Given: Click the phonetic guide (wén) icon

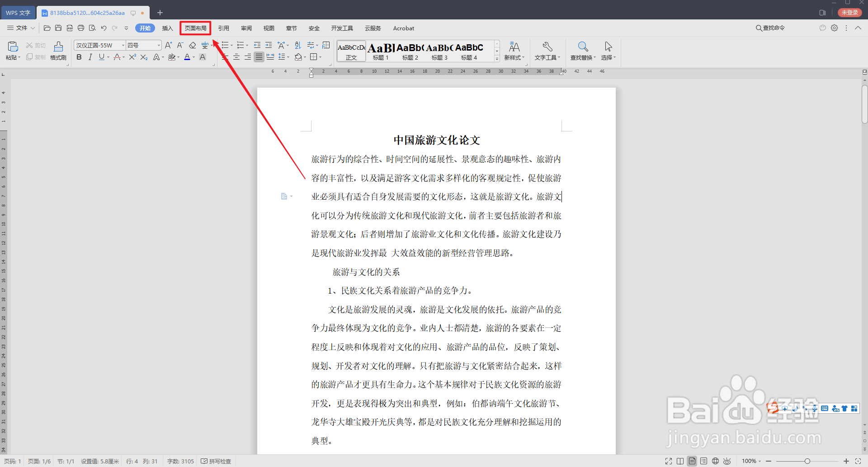Looking at the screenshot, I should pos(205,45).
